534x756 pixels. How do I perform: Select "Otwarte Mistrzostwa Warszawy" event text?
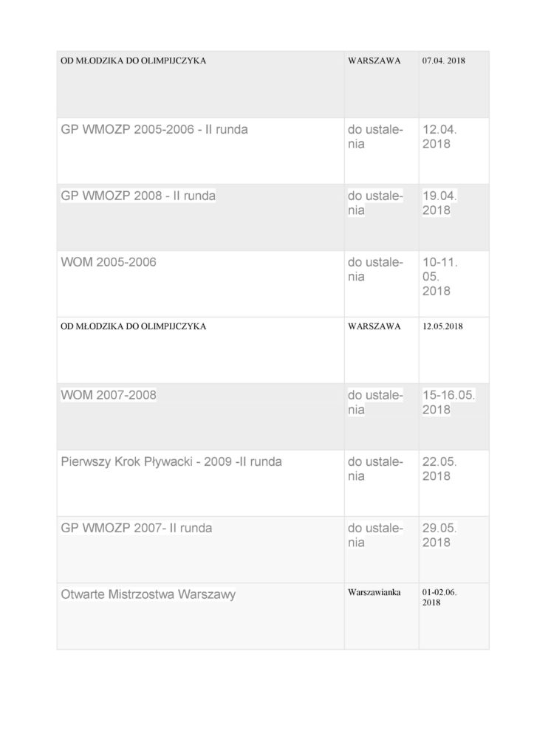coord(148,594)
